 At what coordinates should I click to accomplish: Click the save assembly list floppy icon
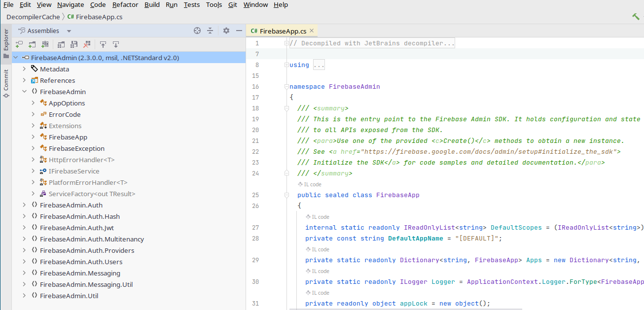pyautogui.click(x=74, y=44)
